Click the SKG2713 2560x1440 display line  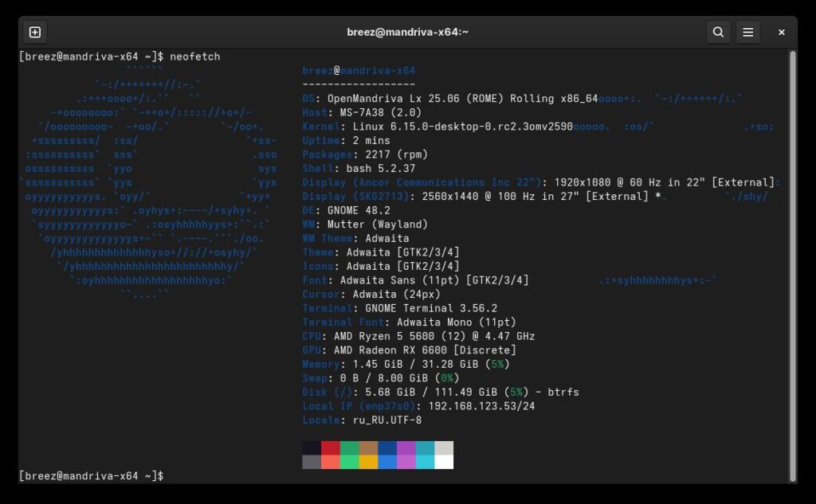click(x=481, y=197)
